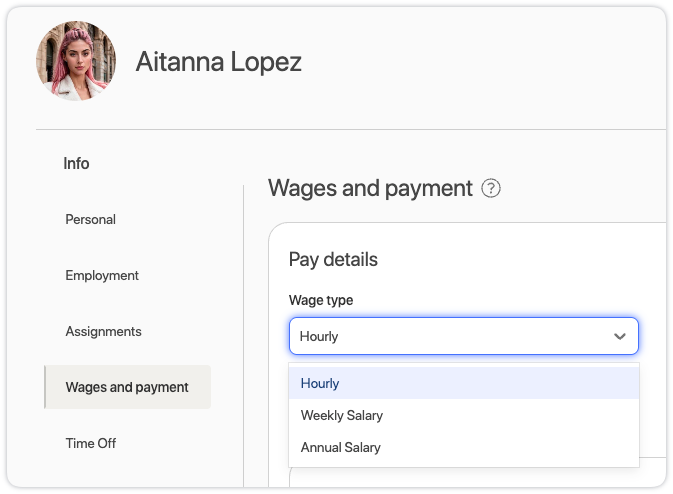This screenshot has height=494, width=673.
Task: Select Wages and payment in the sidebar
Action: tap(127, 387)
